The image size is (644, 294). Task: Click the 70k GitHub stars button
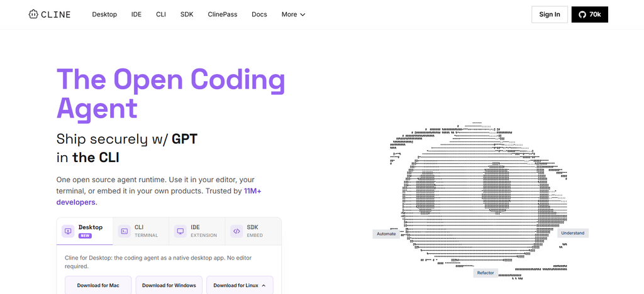point(590,14)
